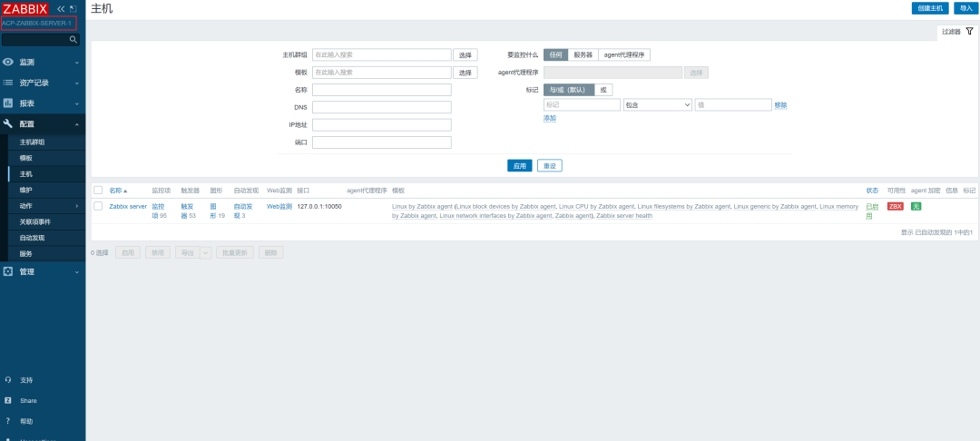
Task: Click the headset icon for 支持
Action: tap(7, 380)
